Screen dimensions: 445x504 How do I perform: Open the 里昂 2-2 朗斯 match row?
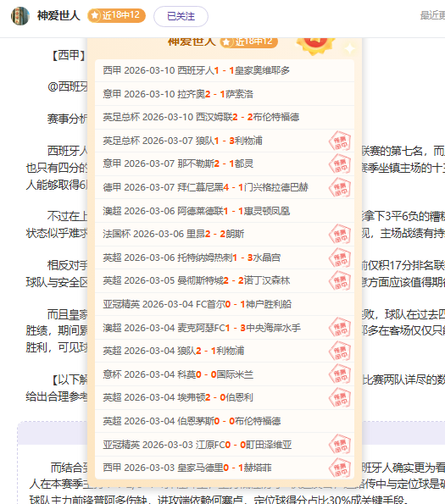pyautogui.click(x=225, y=234)
